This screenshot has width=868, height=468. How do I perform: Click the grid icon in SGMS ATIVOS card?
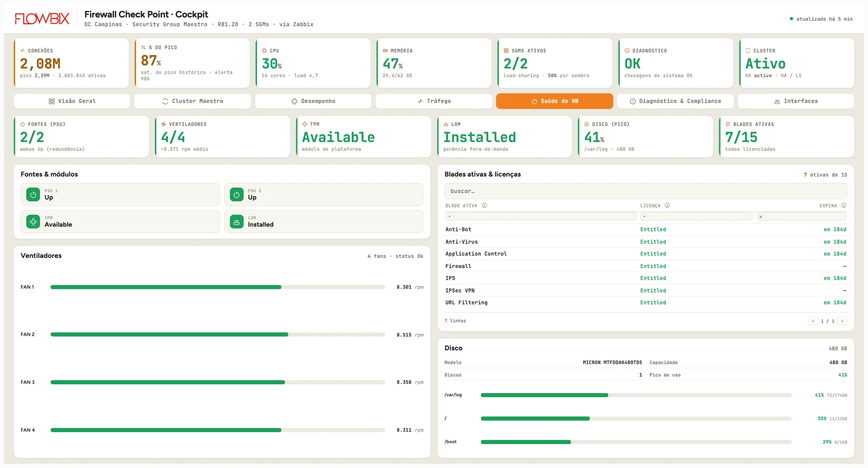(506, 50)
